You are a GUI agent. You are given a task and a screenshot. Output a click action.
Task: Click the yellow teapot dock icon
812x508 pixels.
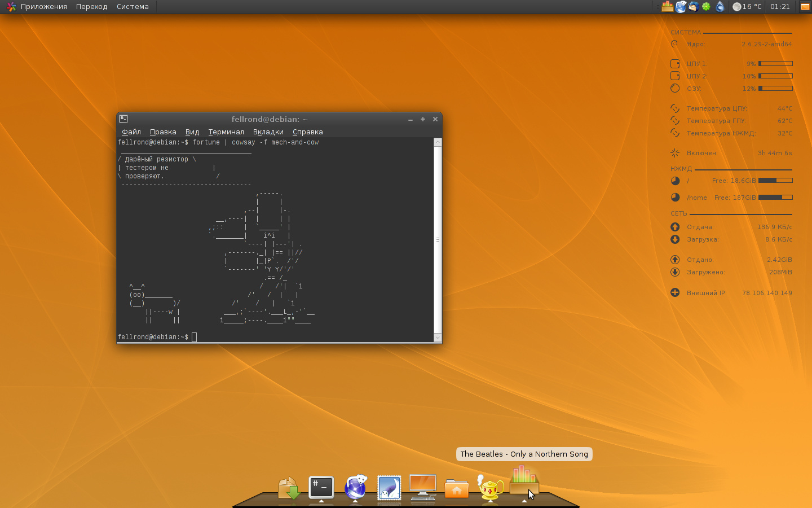tap(490, 488)
